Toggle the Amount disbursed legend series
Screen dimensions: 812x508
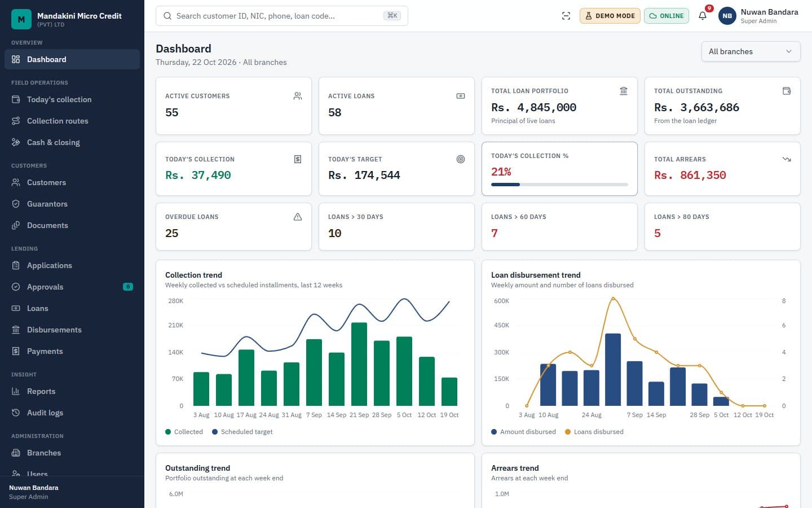point(523,432)
